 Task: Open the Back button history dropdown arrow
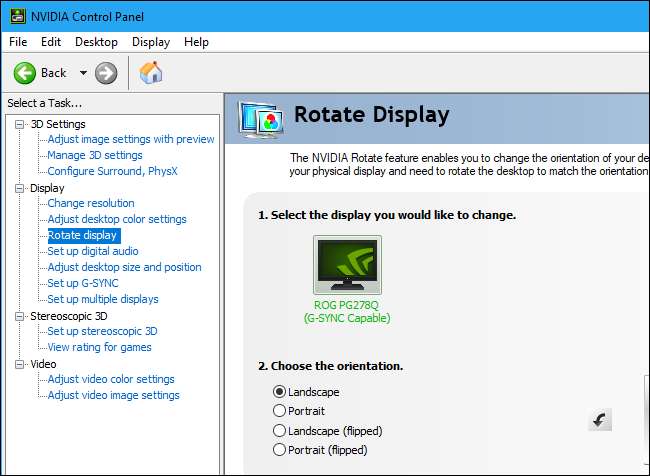pos(83,73)
